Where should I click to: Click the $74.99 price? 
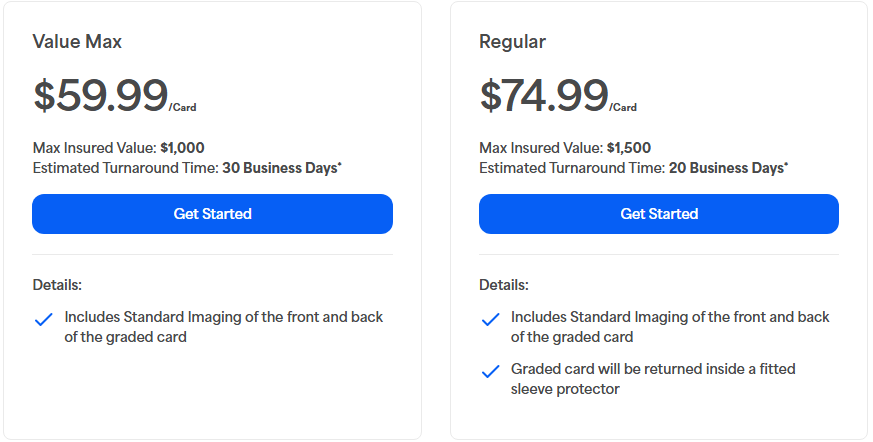click(544, 96)
